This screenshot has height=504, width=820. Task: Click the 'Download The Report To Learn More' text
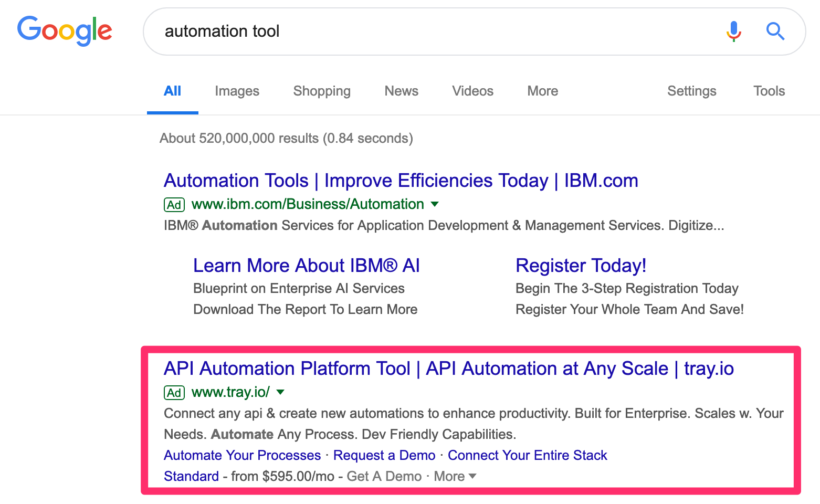(x=306, y=309)
